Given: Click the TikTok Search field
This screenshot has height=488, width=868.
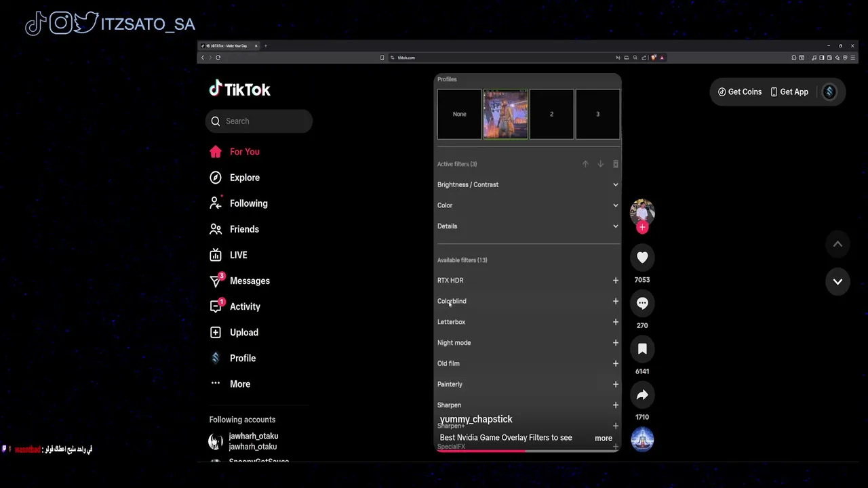Looking at the screenshot, I should (x=259, y=121).
